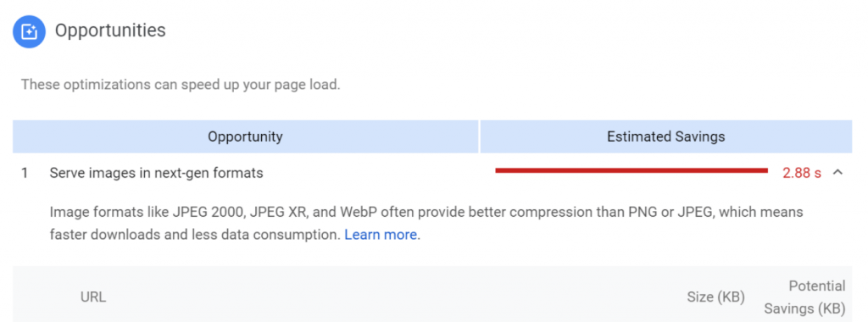Click the Opportunities heading text

point(110,30)
